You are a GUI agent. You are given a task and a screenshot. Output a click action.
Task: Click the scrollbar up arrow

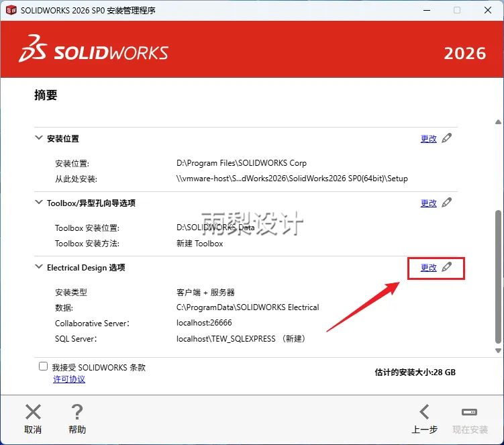pos(498,122)
